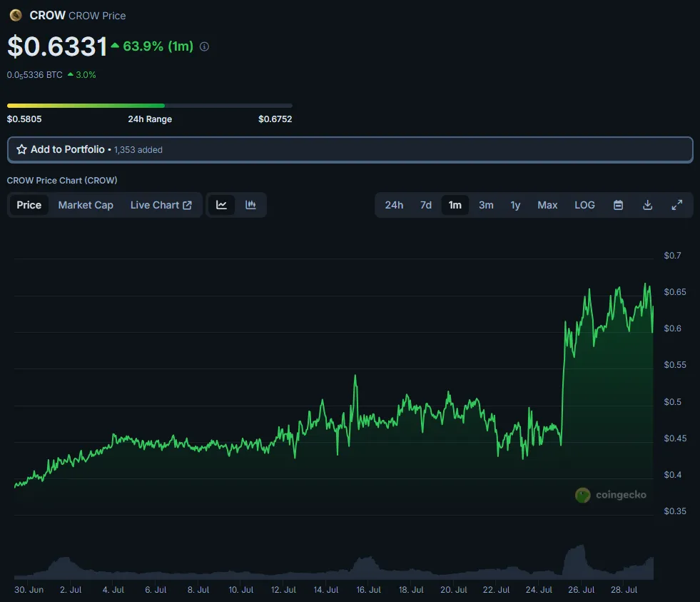Click the 24h Range progress bar
Viewport: 700px width, 602px height.
point(150,106)
